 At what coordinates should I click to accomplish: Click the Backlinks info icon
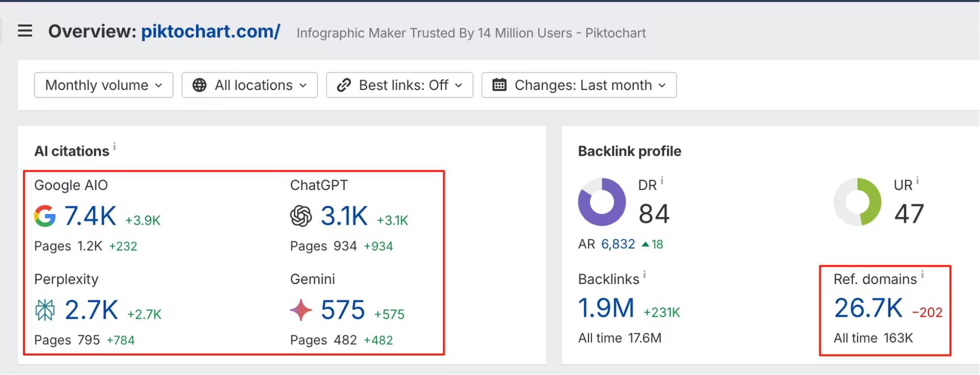coord(644,274)
